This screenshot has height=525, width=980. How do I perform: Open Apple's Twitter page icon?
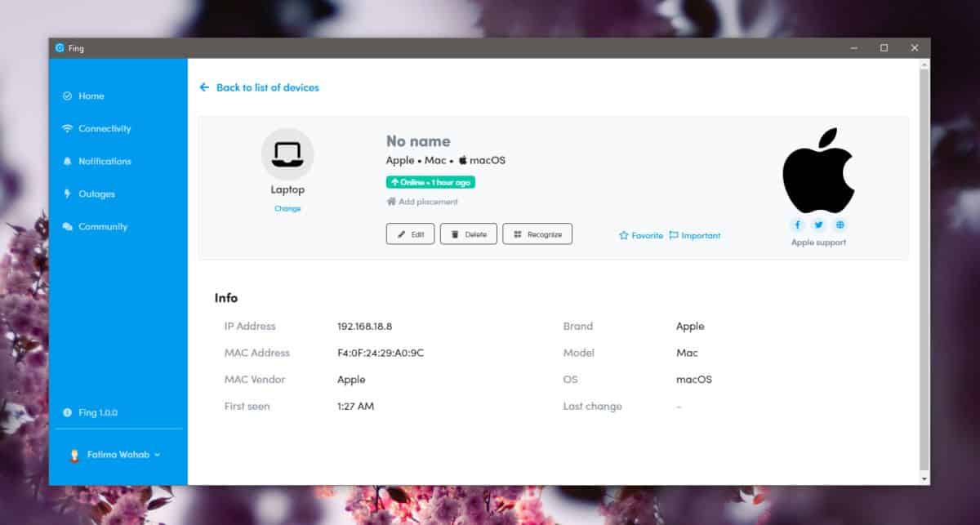pyautogui.click(x=818, y=225)
